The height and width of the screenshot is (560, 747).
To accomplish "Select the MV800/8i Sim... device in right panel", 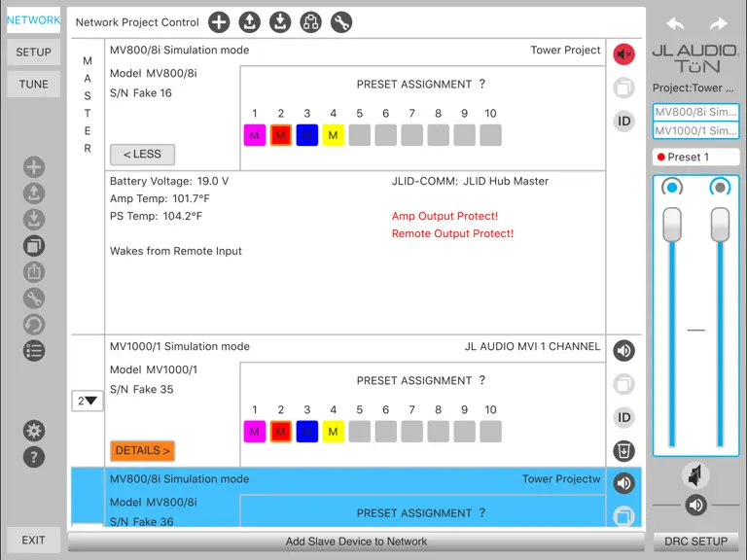I will pyautogui.click(x=695, y=112).
